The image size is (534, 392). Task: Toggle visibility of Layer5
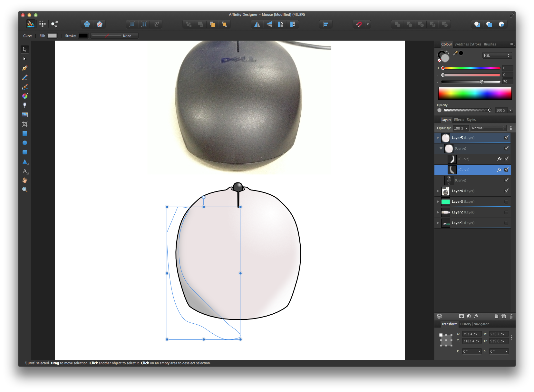(x=507, y=138)
